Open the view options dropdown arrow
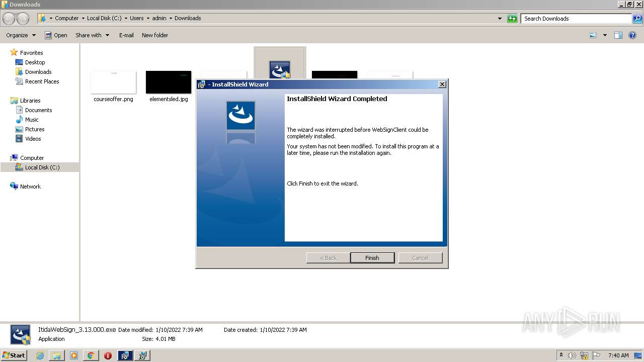This screenshot has width=644, height=362. (605, 35)
